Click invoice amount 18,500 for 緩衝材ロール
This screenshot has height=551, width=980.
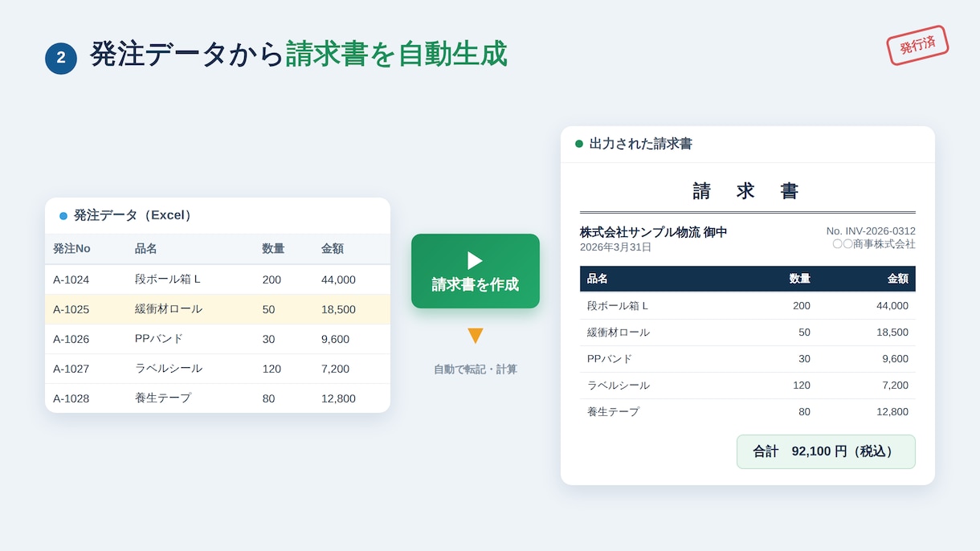point(892,333)
